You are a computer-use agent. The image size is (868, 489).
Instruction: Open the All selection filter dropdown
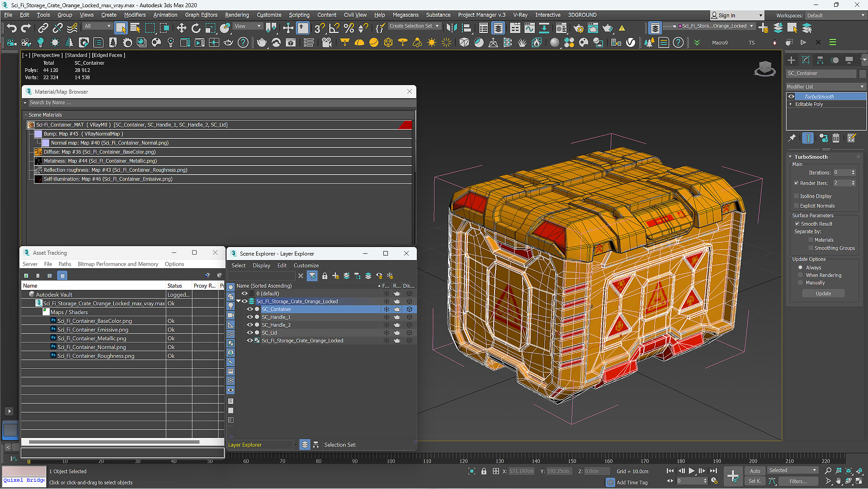[x=98, y=26]
